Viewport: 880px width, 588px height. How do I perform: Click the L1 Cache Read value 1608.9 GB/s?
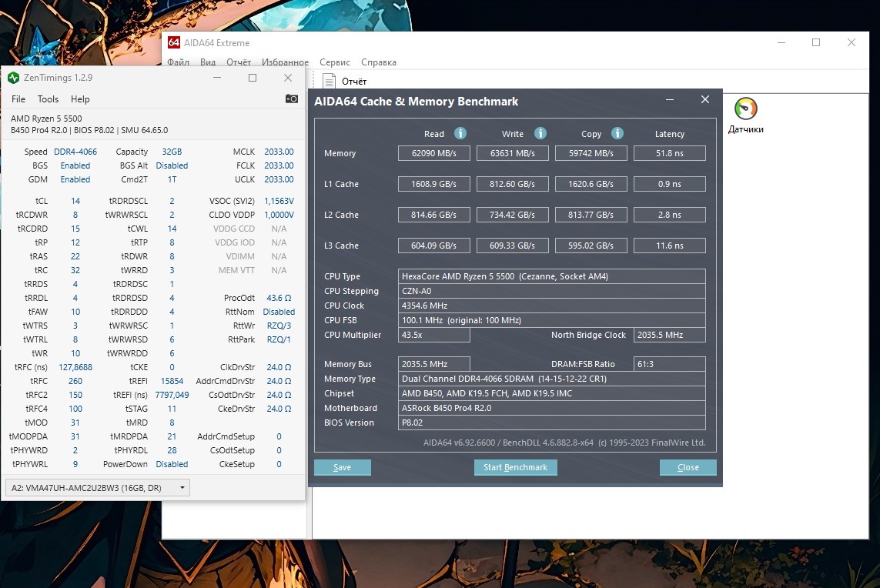[x=433, y=184]
